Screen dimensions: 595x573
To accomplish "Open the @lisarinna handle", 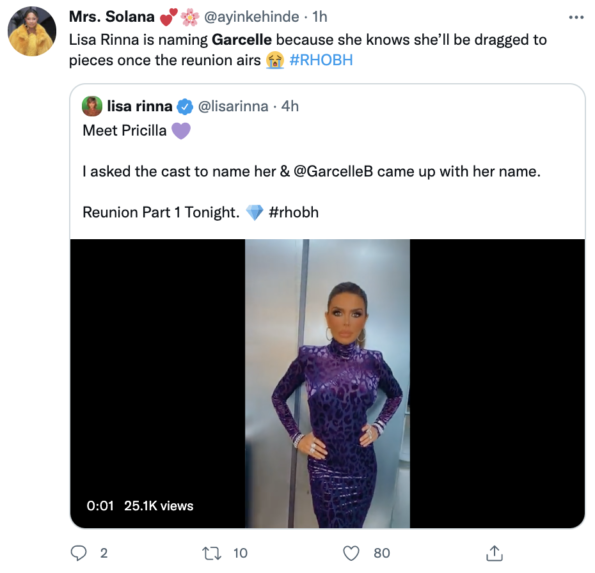I will [x=233, y=106].
